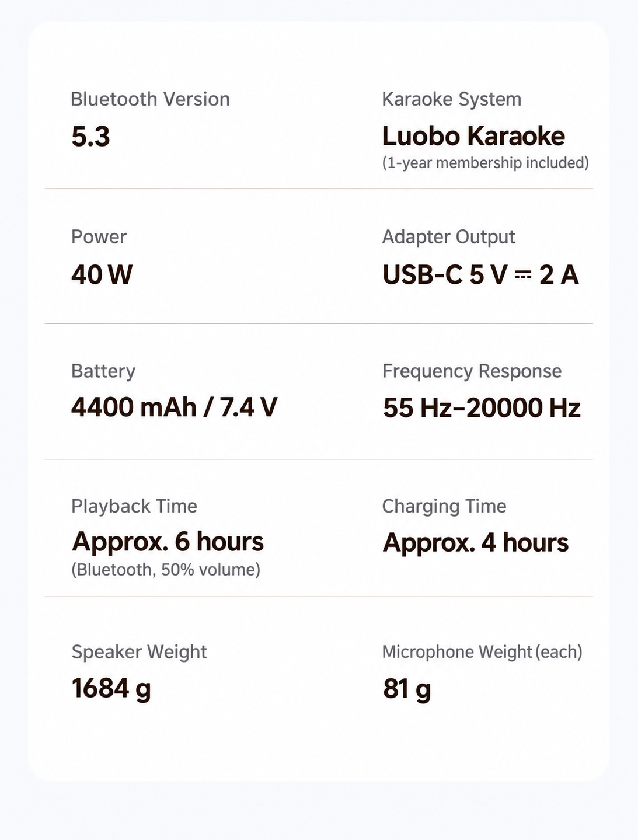Select the 81 g microphone weight
Image resolution: width=638 pixels, height=840 pixels.
pos(407,689)
